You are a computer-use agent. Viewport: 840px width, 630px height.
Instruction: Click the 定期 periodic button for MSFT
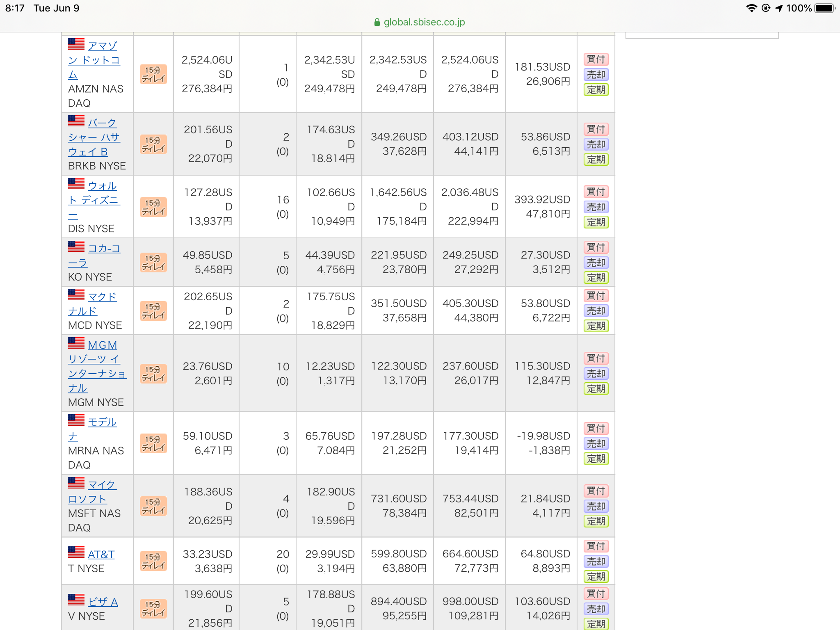point(596,521)
